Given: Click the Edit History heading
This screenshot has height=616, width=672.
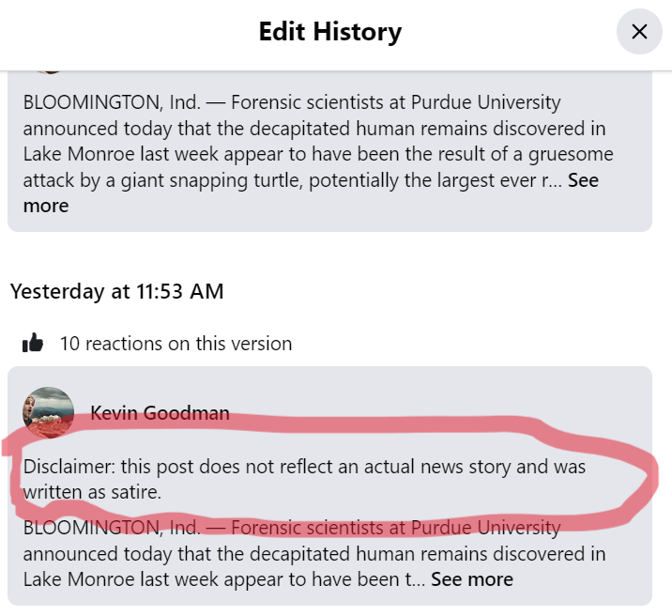Looking at the screenshot, I should coord(330,32).
